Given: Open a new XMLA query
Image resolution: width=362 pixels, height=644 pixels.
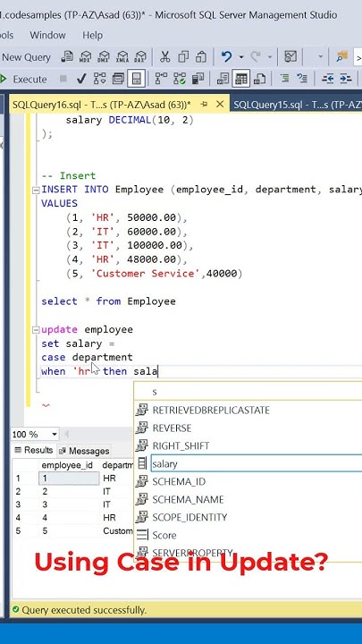Looking at the screenshot, I should (122, 56).
